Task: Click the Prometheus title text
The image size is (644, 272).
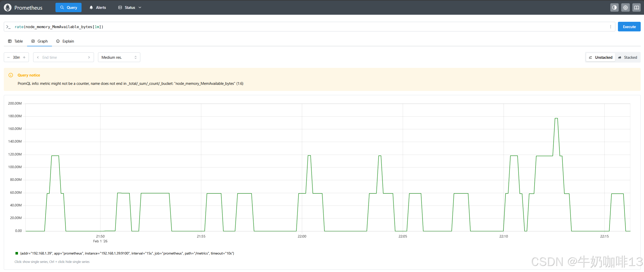Action: 28,8
